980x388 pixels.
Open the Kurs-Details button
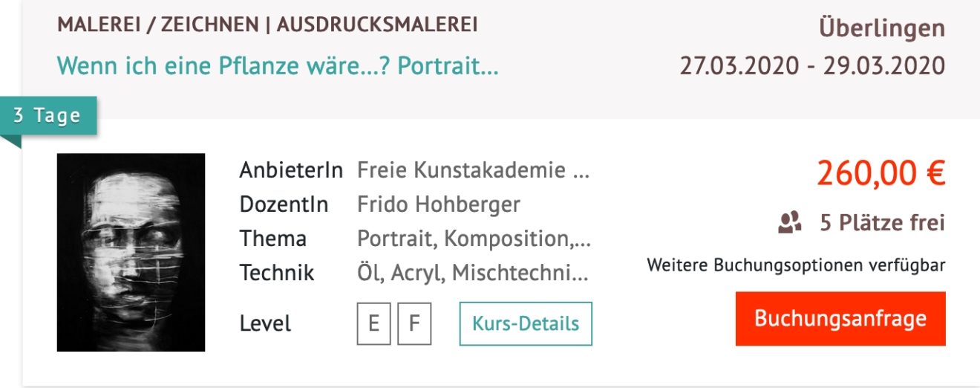pos(526,324)
